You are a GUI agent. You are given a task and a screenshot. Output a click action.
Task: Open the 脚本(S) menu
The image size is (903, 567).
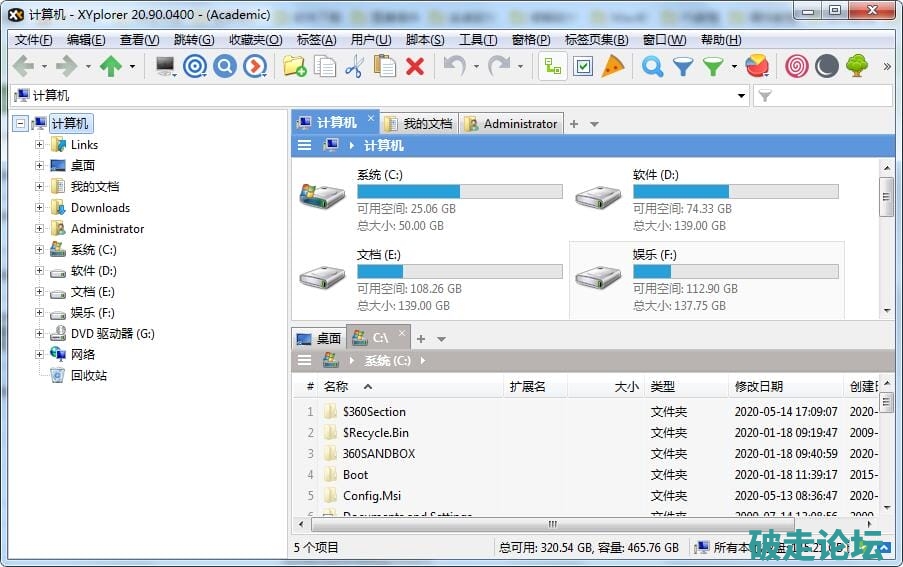(425, 40)
